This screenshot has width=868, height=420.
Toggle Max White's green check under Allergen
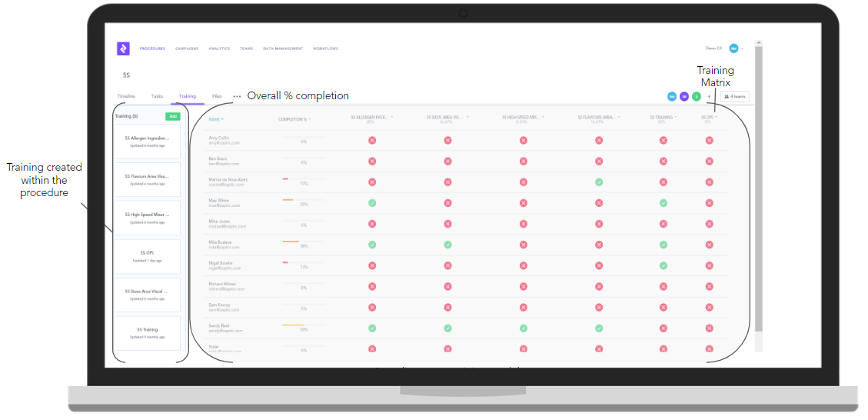[x=372, y=203]
